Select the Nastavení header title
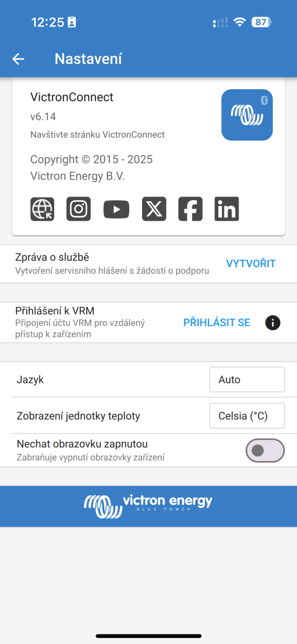This screenshot has width=297, height=644. (x=88, y=59)
